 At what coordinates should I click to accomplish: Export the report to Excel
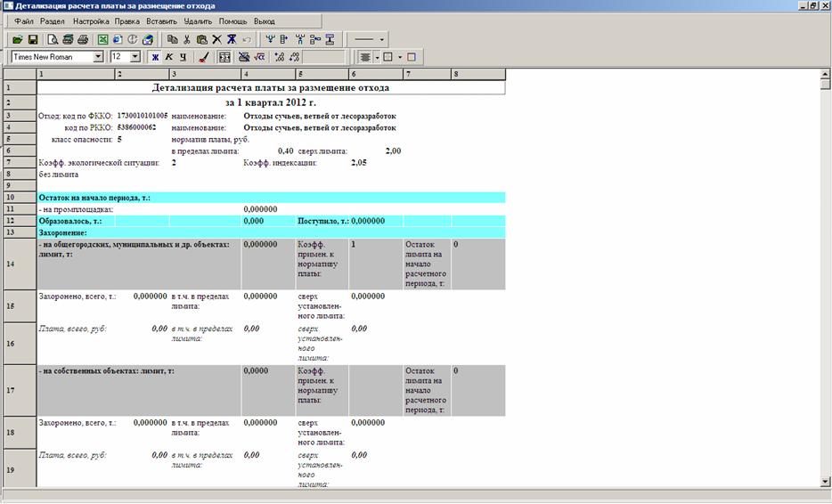tap(102, 39)
